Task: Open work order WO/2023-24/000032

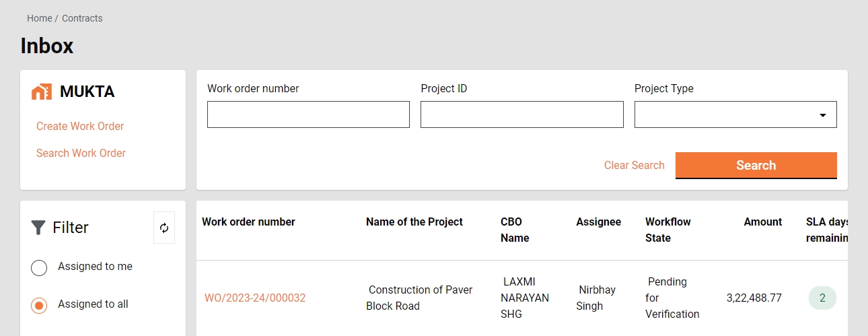Action: (x=255, y=298)
